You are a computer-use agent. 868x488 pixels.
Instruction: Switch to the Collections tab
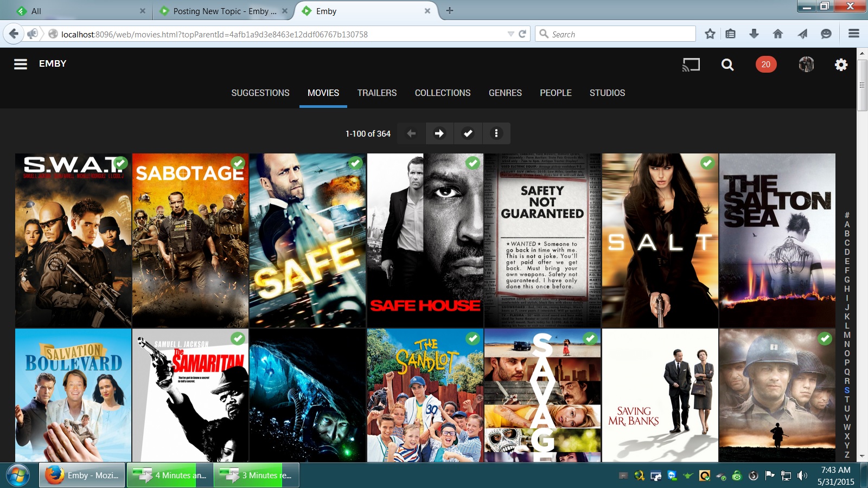click(x=443, y=93)
